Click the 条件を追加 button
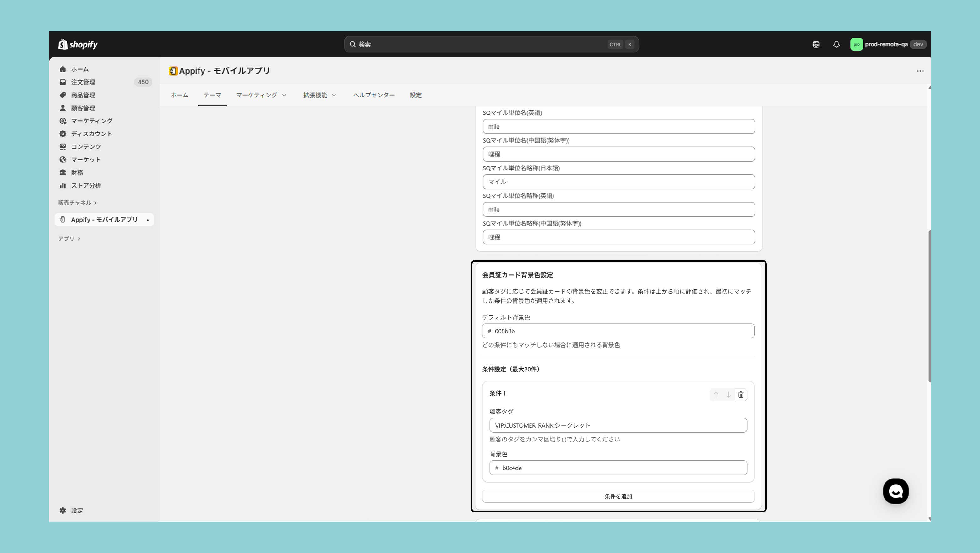Screen dimensions: 980x553 618,496
